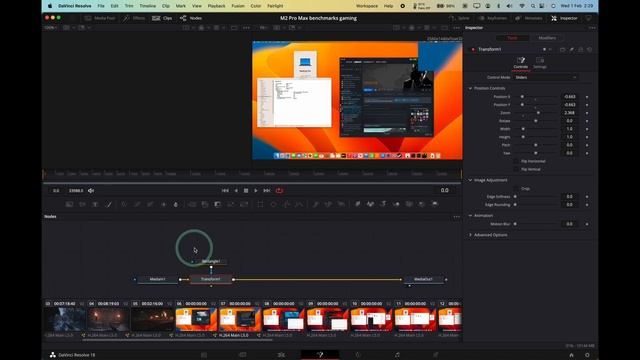The width and height of the screenshot is (640, 360).
Task: Open the Spline editor panel
Action: (x=459, y=18)
